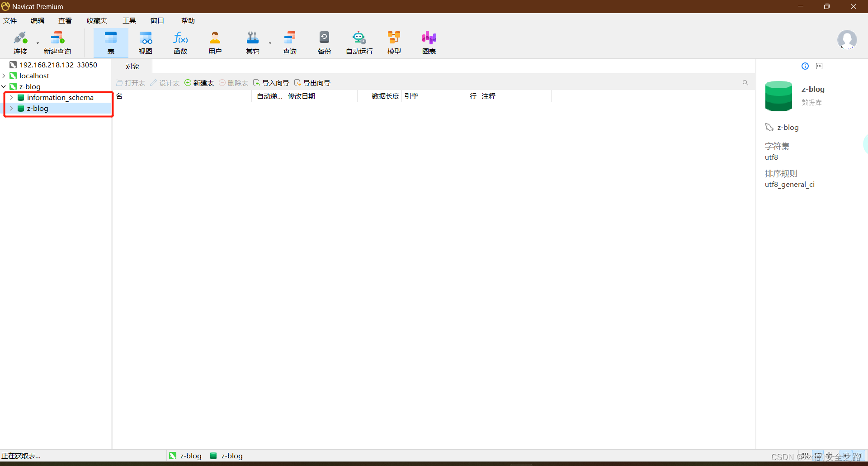Image resolution: width=868 pixels, height=466 pixels.
Task: Open 自动运行 (Automation) tool
Action: coord(359,43)
